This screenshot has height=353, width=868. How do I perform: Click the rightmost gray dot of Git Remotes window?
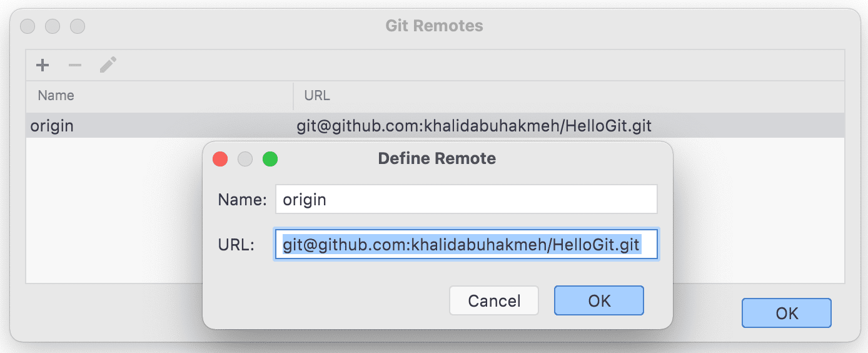[77, 26]
